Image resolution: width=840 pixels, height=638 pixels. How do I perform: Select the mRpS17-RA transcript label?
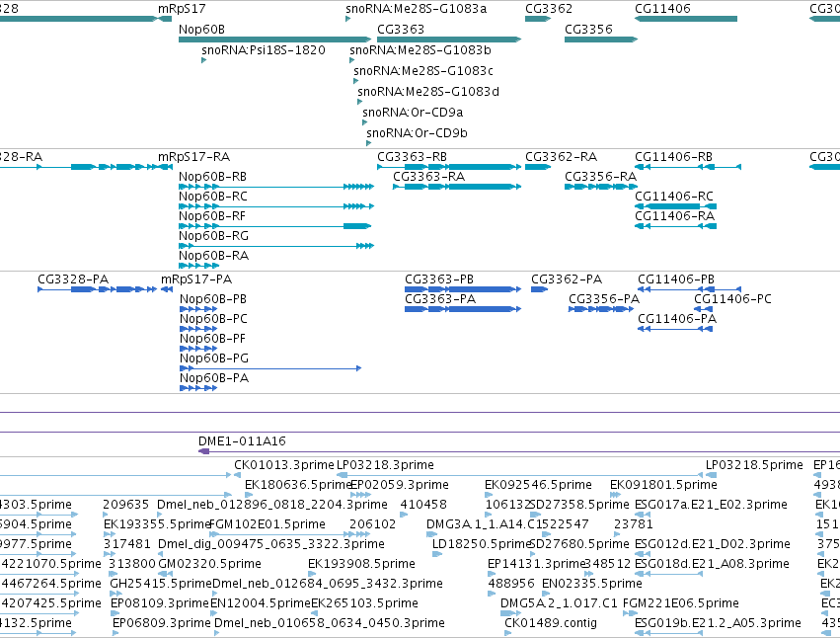pos(193,157)
